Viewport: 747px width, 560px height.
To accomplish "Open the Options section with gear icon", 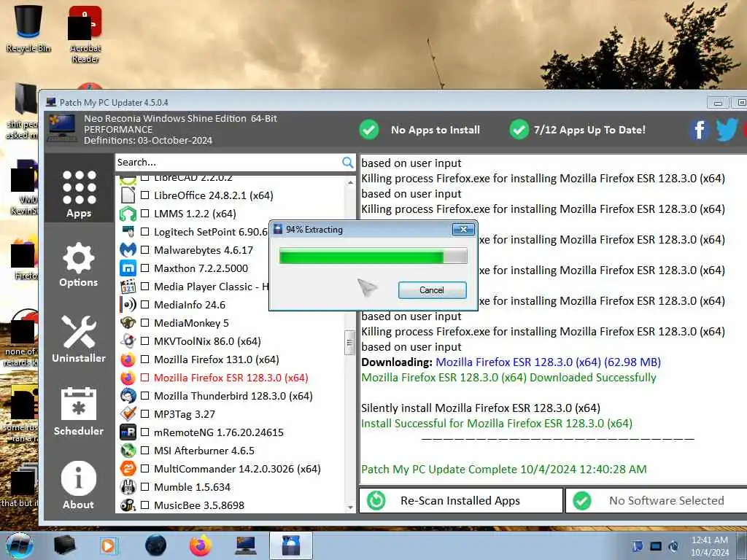I will [79, 264].
